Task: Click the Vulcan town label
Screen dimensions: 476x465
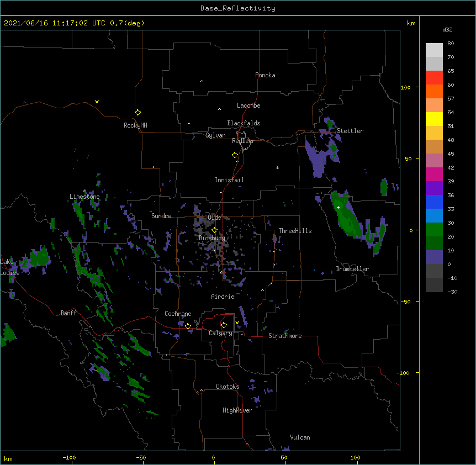Action: pos(300,437)
